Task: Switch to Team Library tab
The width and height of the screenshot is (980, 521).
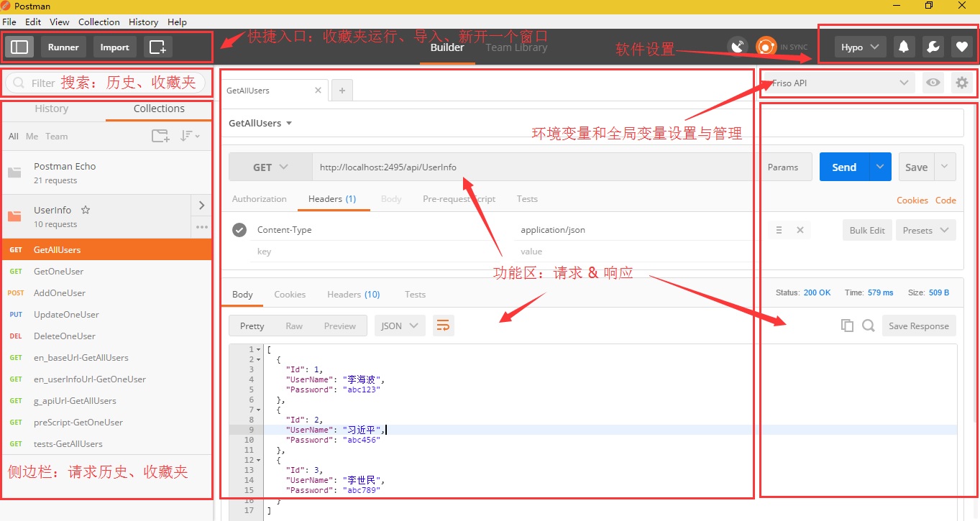Action: [516, 47]
